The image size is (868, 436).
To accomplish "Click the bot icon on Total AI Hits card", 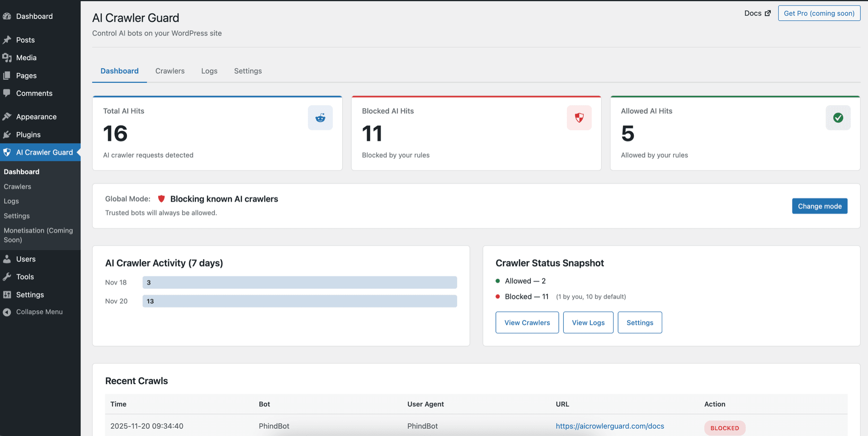I will [320, 118].
